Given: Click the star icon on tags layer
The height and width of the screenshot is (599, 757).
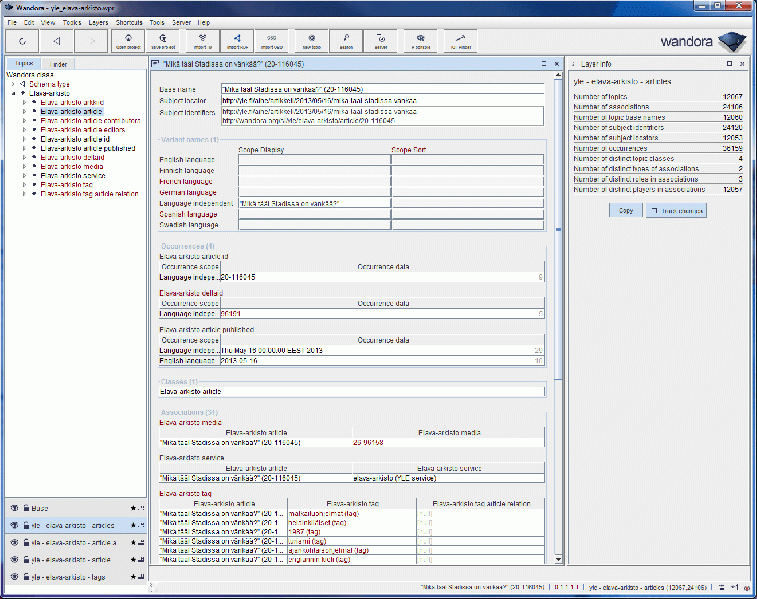Looking at the screenshot, I should point(131,577).
